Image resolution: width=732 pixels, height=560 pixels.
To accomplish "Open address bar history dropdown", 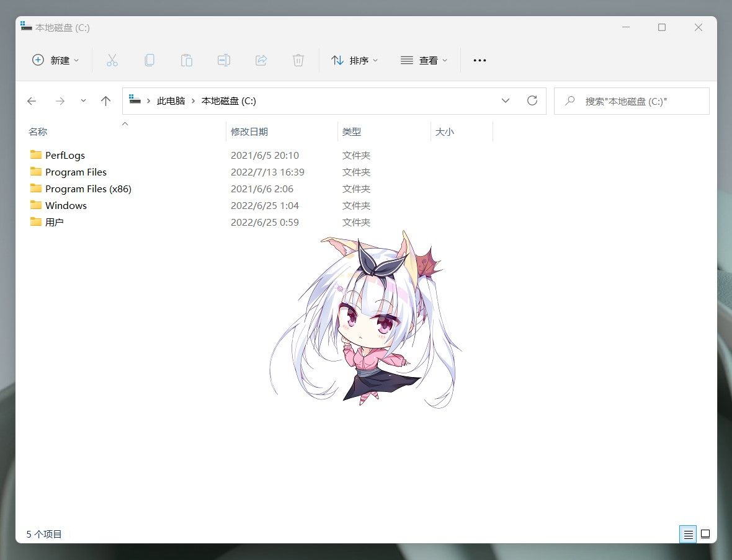I will pos(506,100).
